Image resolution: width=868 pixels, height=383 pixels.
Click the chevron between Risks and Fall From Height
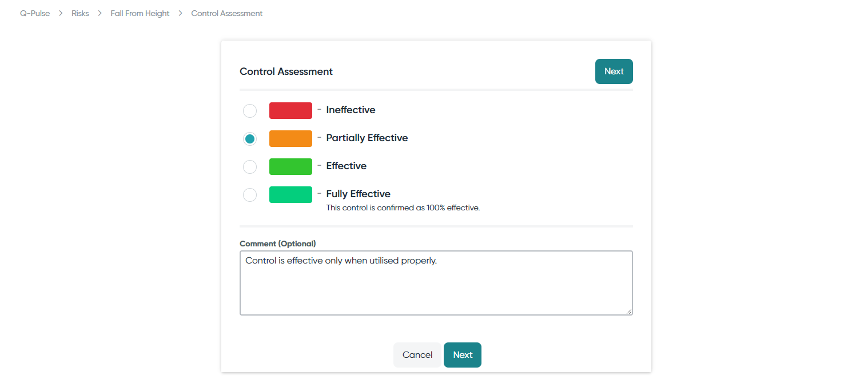[x=100, y=13]
